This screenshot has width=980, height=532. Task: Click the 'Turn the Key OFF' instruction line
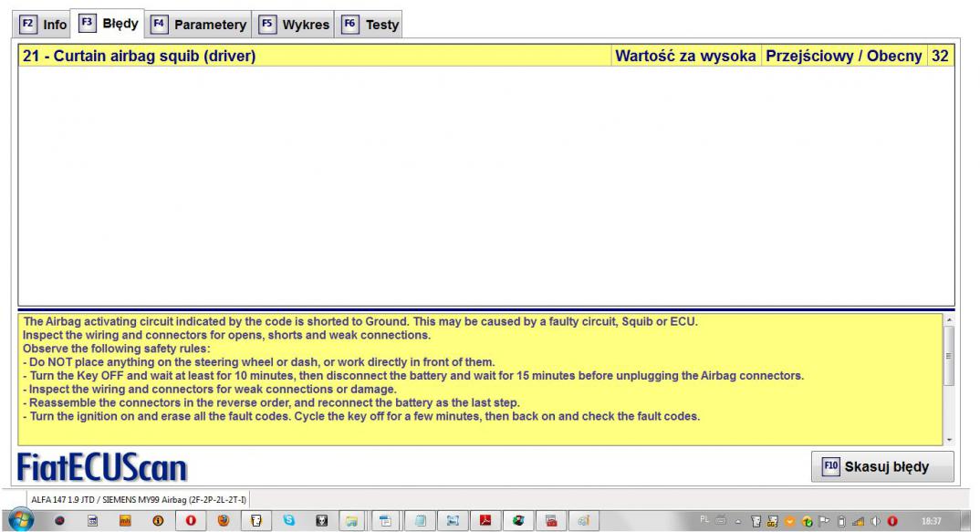(x=413, y=375)
